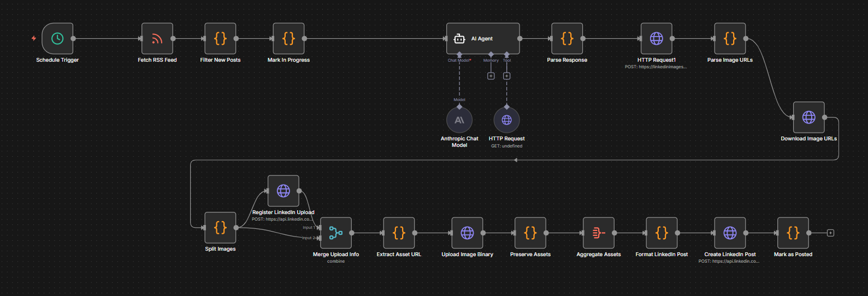
Task: Select the Split Images node
Action: [220, 228]
